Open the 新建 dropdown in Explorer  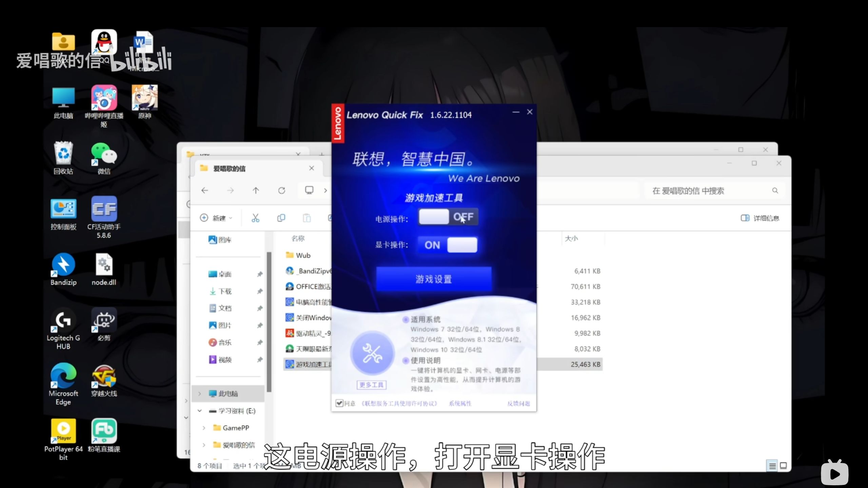[216, 218]
